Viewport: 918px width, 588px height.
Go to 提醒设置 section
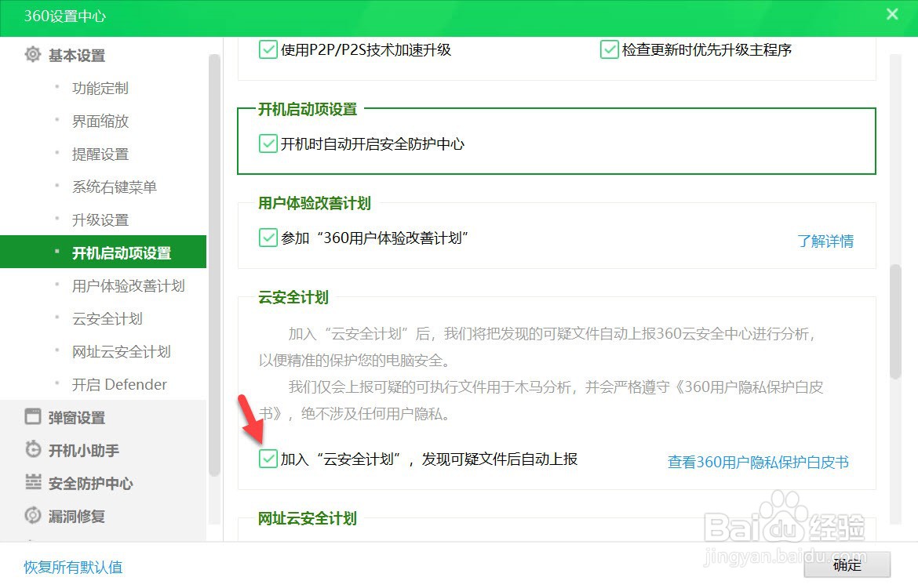tap(100, 154)
